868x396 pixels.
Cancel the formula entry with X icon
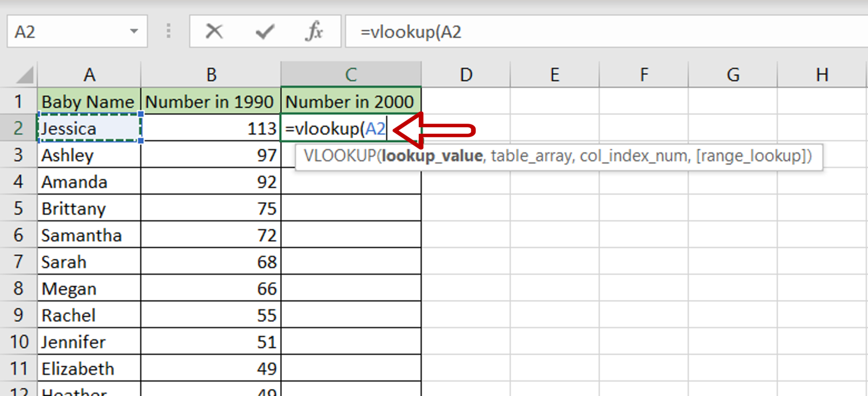coord(214,31)
